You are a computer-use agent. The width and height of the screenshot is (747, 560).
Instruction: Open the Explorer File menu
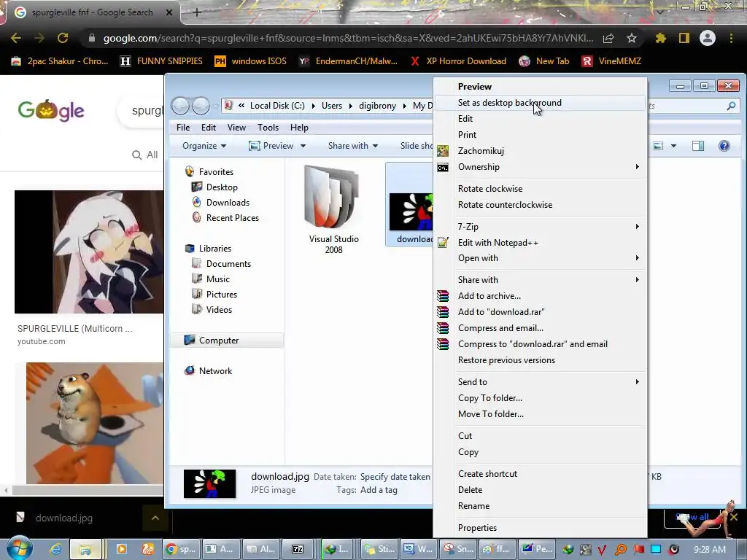pos(183,128)
